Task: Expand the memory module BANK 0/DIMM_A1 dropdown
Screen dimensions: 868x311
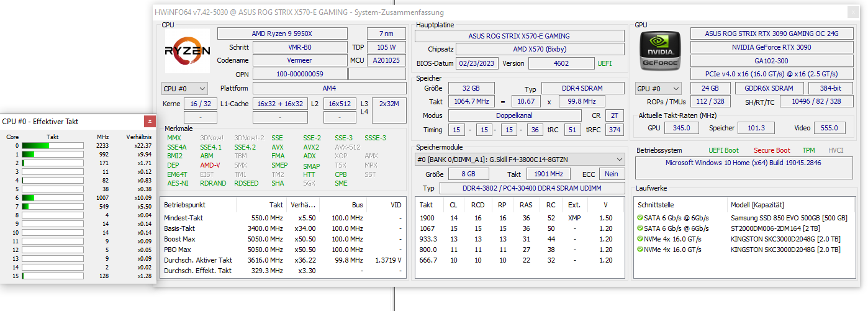Action: coord(520,160)
